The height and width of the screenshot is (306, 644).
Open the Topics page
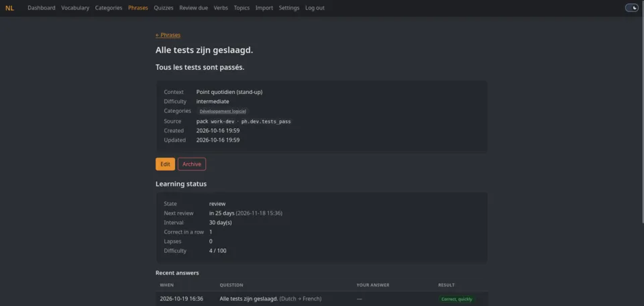pyautogui.click(x=241, y=8)
